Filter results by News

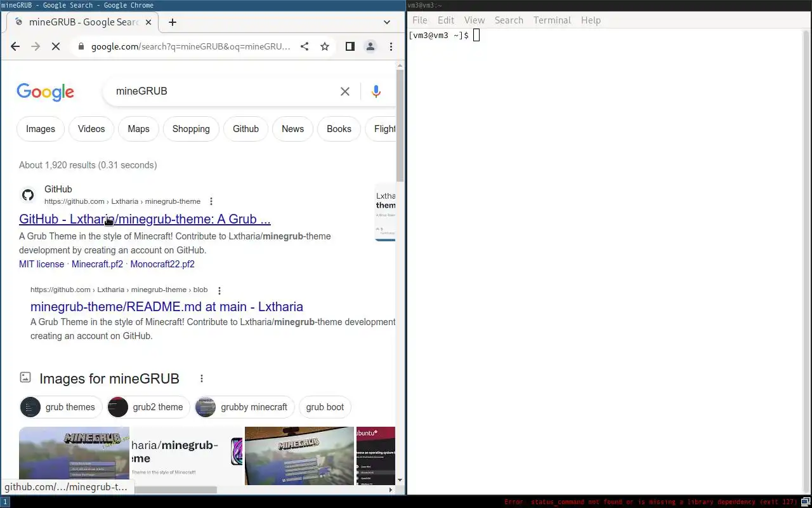[x=292, y=129]
